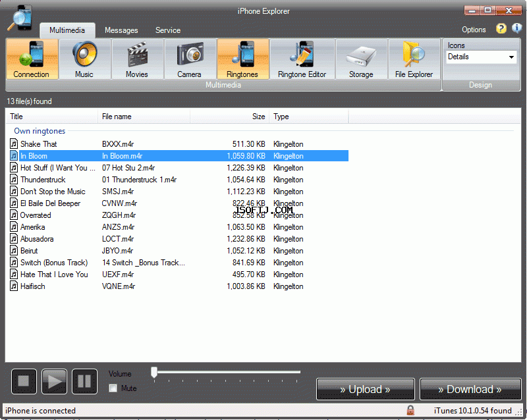This screenshot has height=420, width=527.
Task: Play the selected ringtone
Action: 54,381
